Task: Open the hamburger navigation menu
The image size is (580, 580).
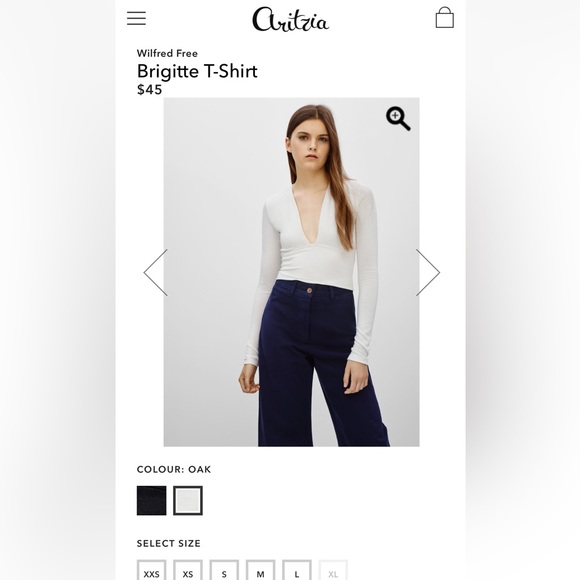Action: pos(136,18)
